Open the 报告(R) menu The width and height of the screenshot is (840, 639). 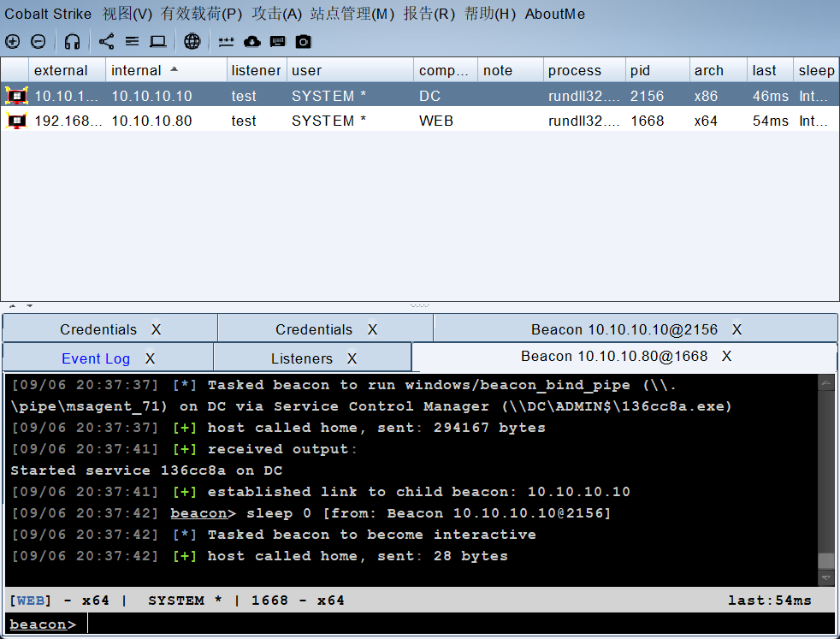[429, 14]
